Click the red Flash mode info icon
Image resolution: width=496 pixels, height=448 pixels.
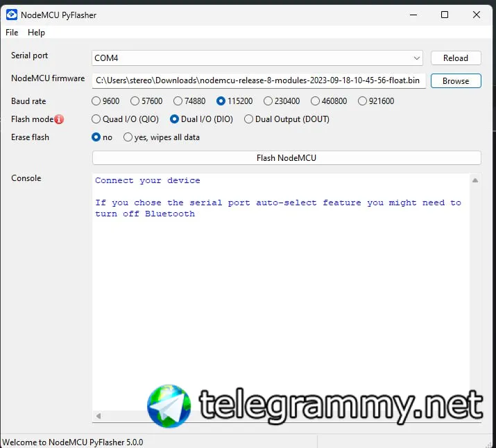click(59, 119)
